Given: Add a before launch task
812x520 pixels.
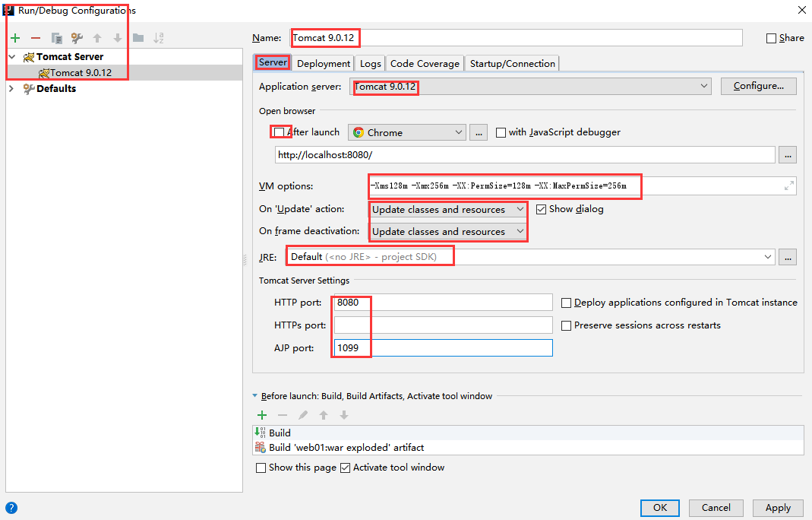Looking at the screenshot, I should pyautogui.click(x=262, y=415).
